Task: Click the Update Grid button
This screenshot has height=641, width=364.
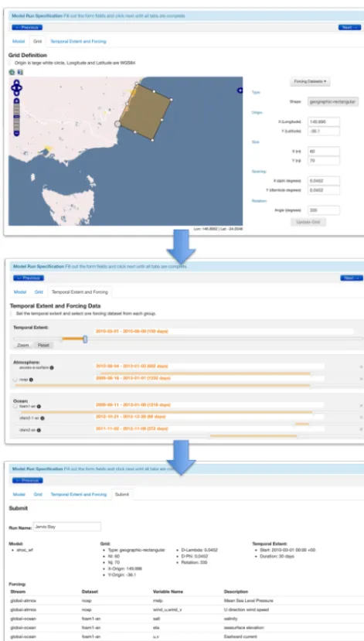Action: click(x=308, y=222)
